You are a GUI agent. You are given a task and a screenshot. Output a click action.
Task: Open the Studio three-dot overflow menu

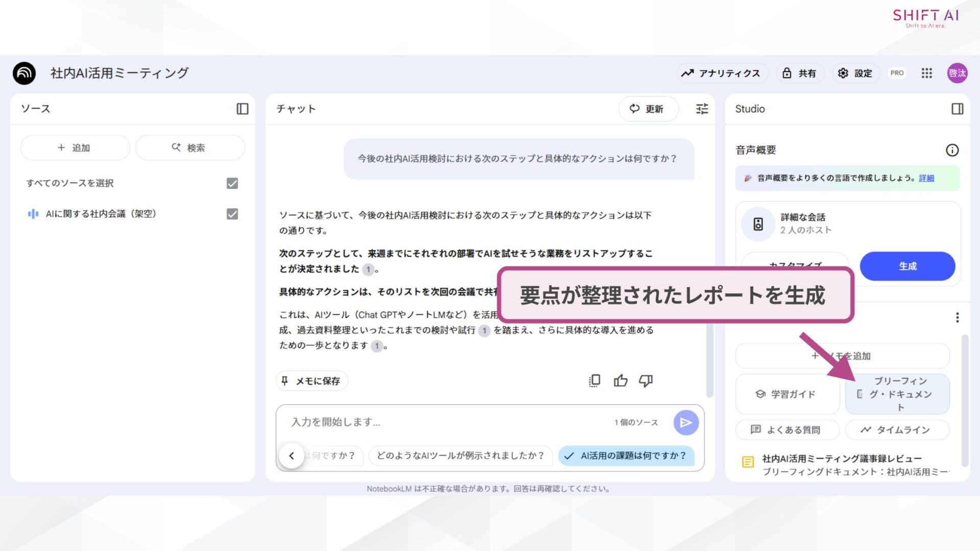(x=957, y=317)
